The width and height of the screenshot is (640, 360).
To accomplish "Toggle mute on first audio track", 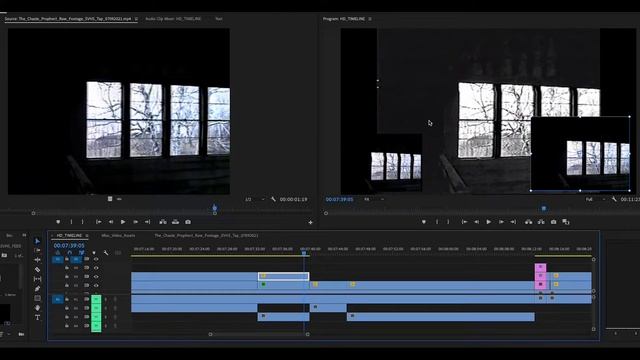I will tap(96, 299).
